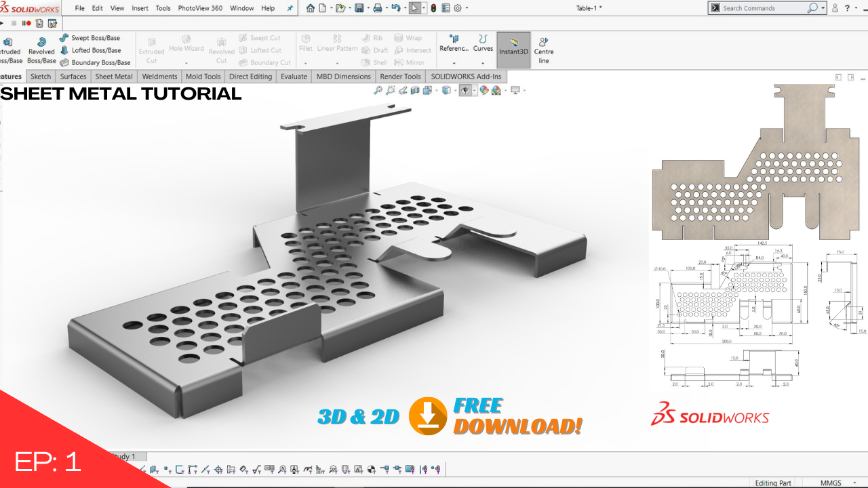This screenshot has height=488, width=868.
Task: Open the File menu
Action: pyautogui.click(x=80, y=8)
